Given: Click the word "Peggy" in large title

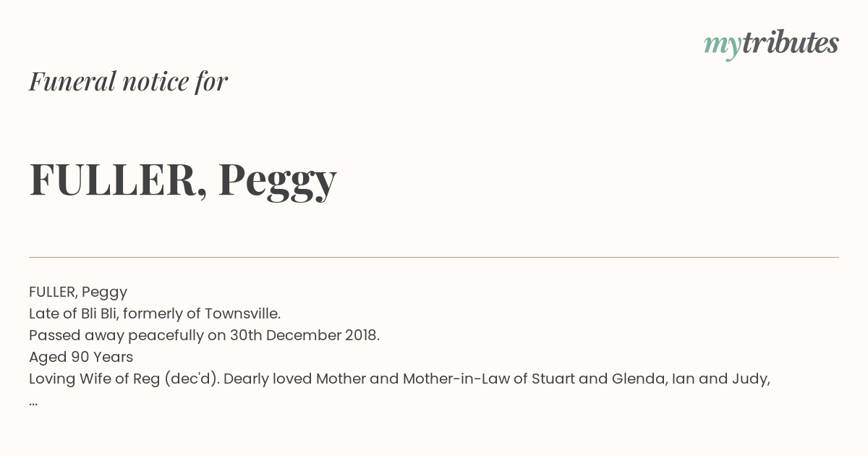Looking at the screenshot, I should [x=278, y=181].
